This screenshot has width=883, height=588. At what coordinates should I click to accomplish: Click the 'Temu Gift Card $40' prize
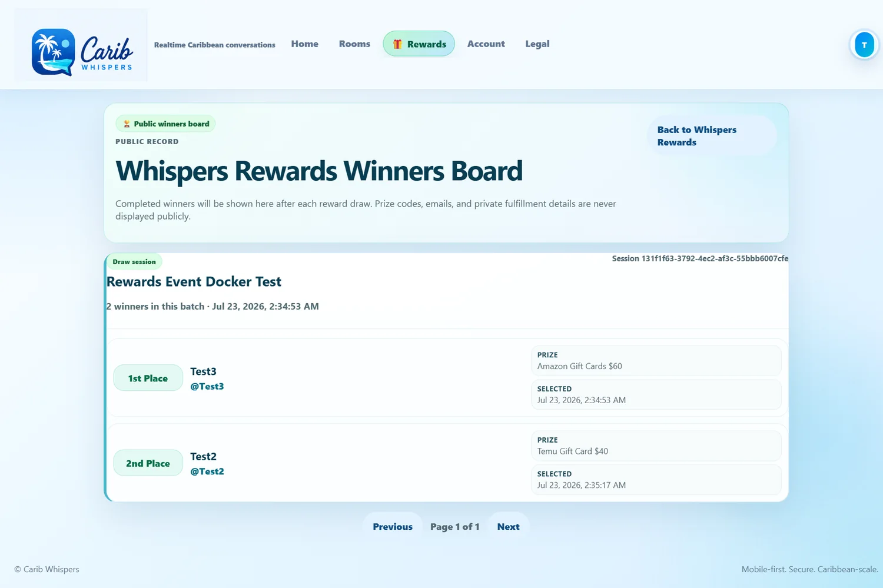pyautogui.click(x=573, y=451)
